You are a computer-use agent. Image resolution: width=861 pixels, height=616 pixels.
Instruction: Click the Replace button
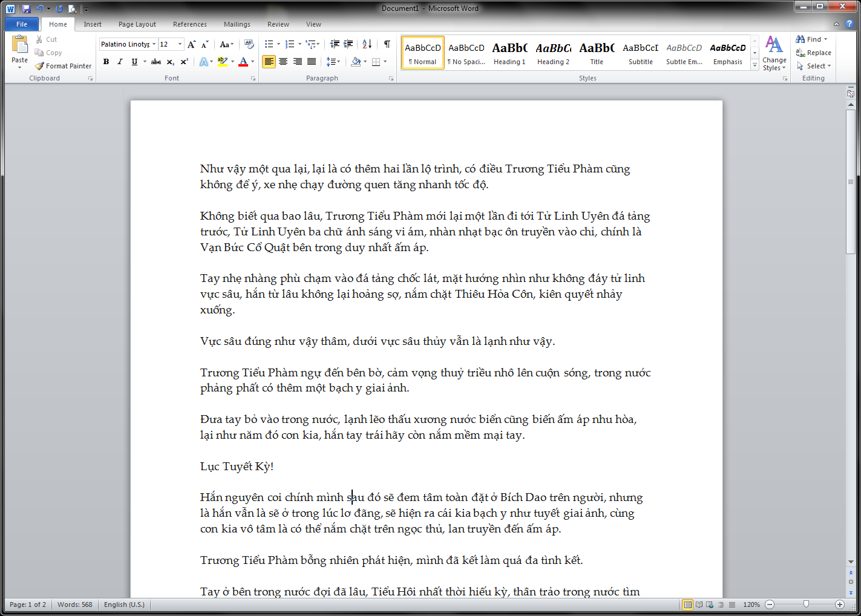tap(814, 53)
